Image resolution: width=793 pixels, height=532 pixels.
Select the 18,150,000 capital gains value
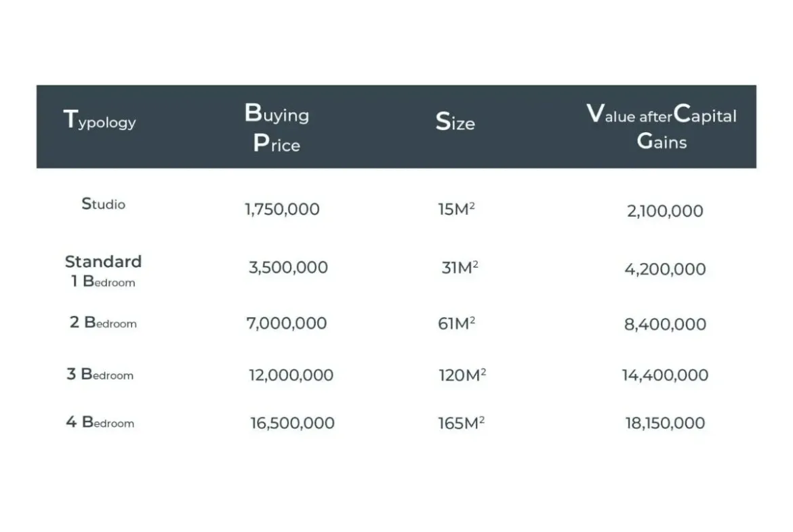click(x=665, y=423)
